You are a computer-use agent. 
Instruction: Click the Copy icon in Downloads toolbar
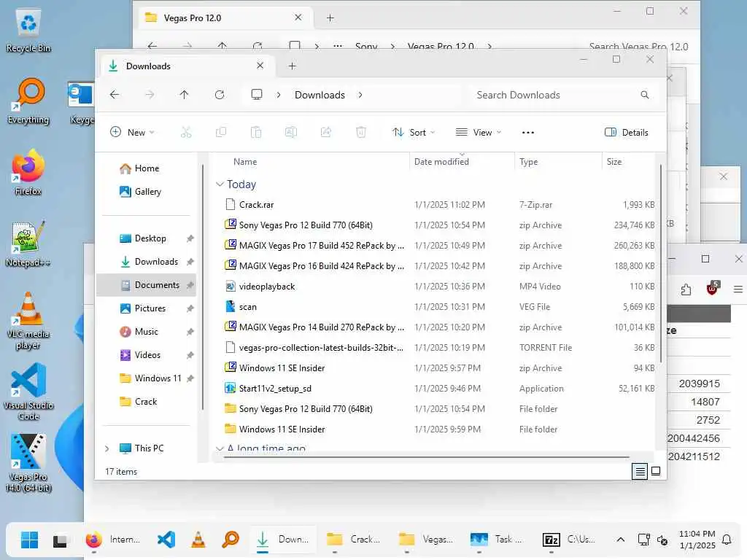[221, 133]
